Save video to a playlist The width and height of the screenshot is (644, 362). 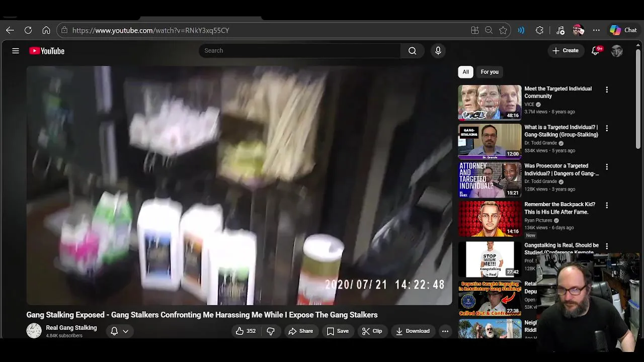click(338, 331)
